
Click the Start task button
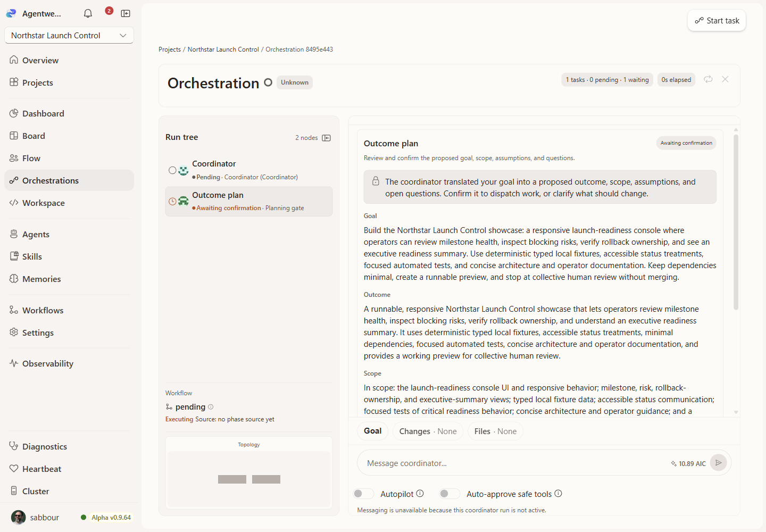point(717,21)
